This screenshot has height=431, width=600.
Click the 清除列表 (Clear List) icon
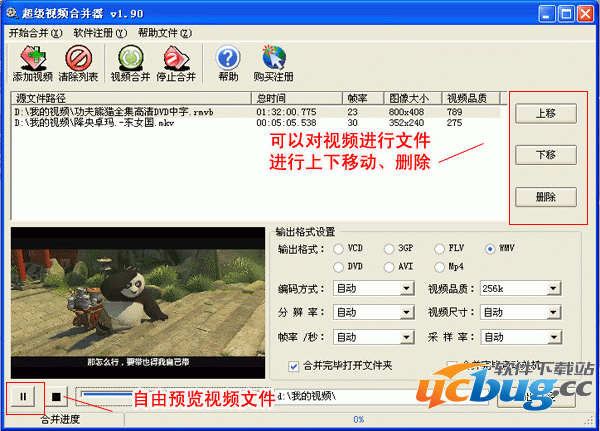pyautogui.click(x=77, y=62)
